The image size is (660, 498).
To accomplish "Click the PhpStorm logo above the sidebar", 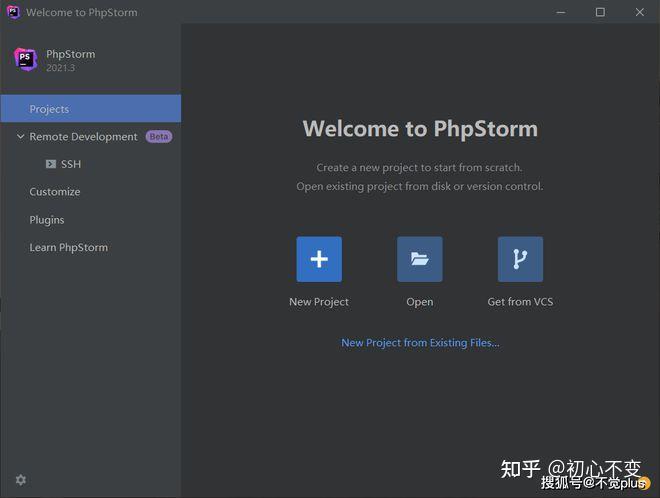I will coord(26,59).
